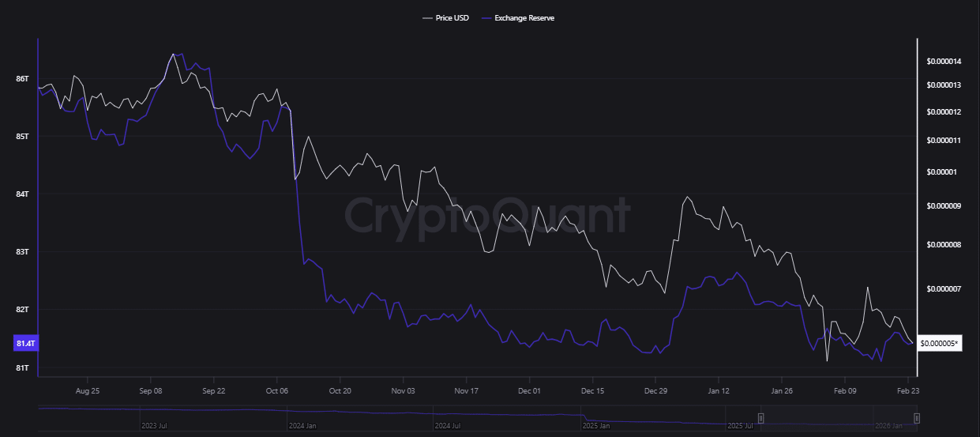980x437 pixels.
Task: Click the Dec 15 date on the x-axis
Action: [x=592, y=390]
